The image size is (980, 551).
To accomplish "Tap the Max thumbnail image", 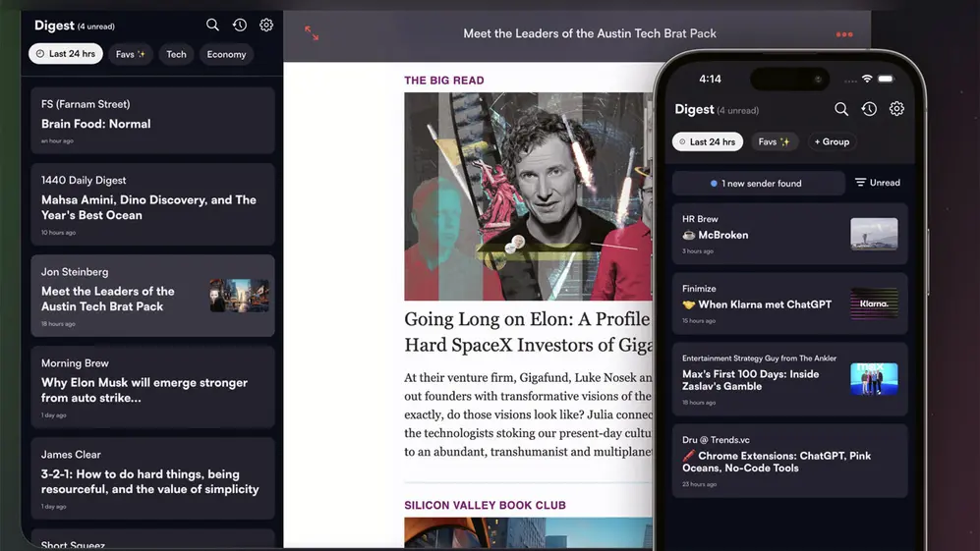I will click(x=874, y=378).
